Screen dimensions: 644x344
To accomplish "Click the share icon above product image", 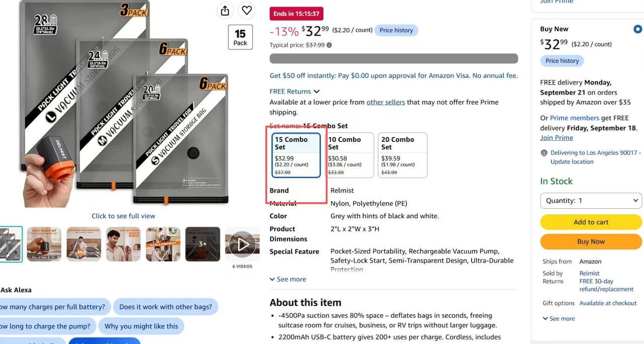I will tap(225, 11).
